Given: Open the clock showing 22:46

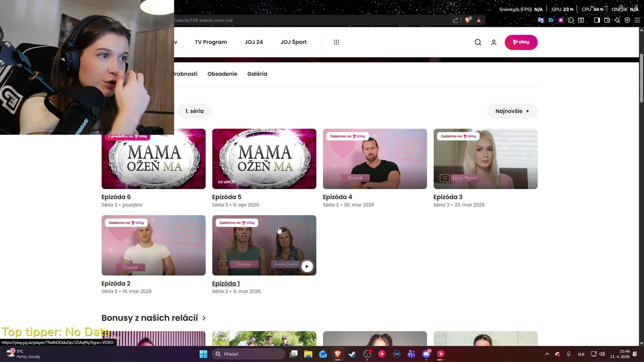Looking at the screenshot, I should (620, 354).
